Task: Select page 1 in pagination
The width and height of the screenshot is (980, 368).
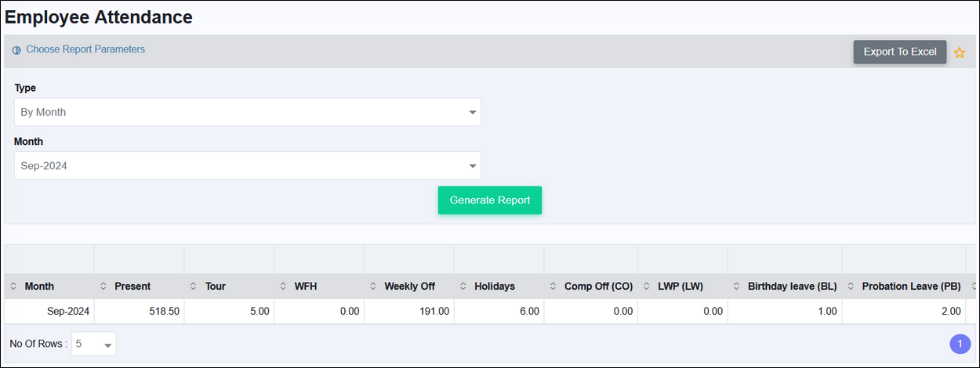Action: 960,344
